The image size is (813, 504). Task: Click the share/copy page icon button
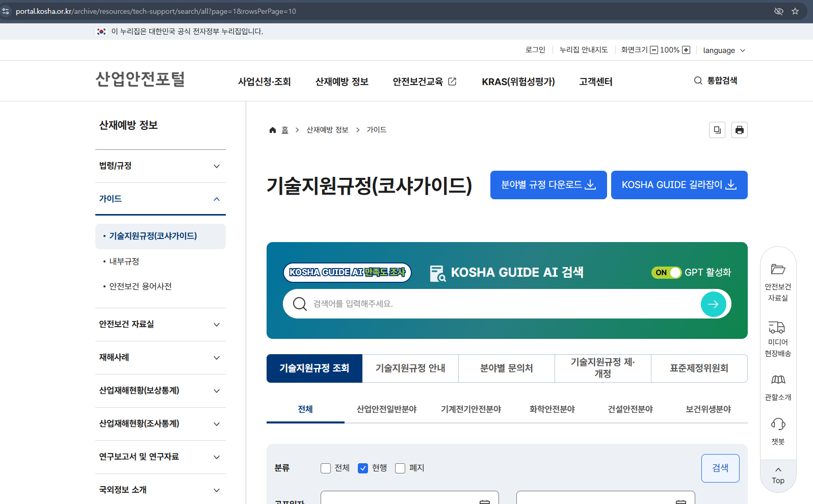tap(717, 130)
